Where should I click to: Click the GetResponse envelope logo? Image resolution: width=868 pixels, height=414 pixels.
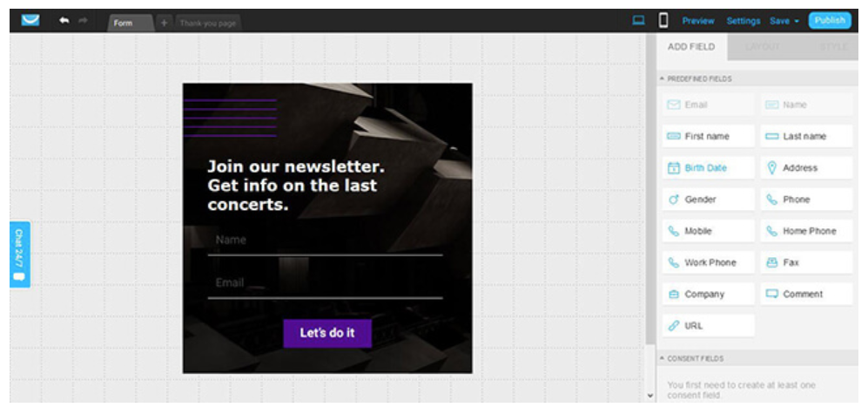30,20
